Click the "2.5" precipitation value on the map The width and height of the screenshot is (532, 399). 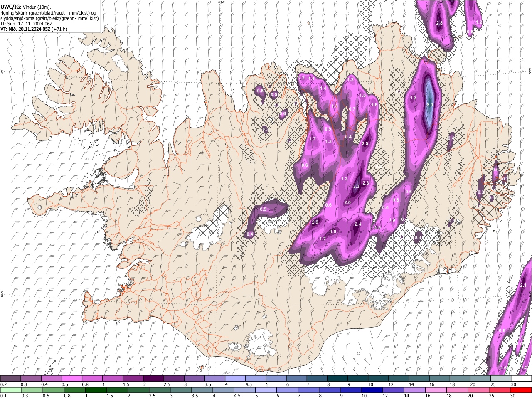point(365,143)
